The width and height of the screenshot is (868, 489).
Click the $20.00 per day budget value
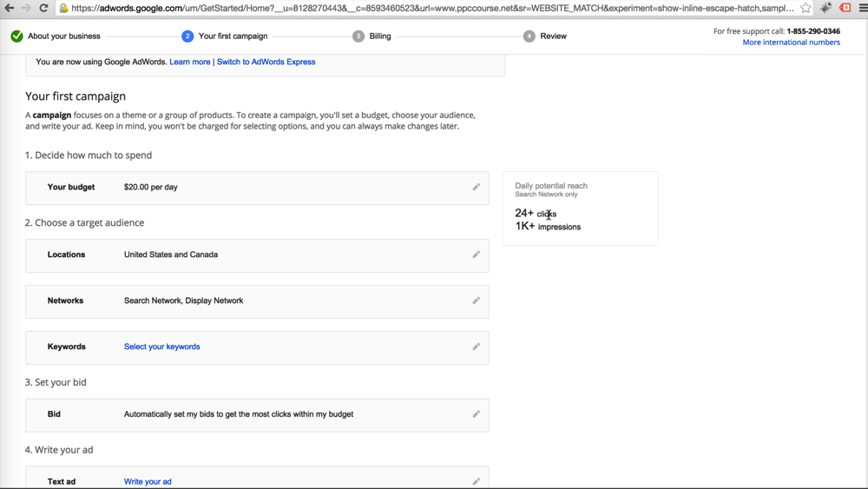point(150,188)
